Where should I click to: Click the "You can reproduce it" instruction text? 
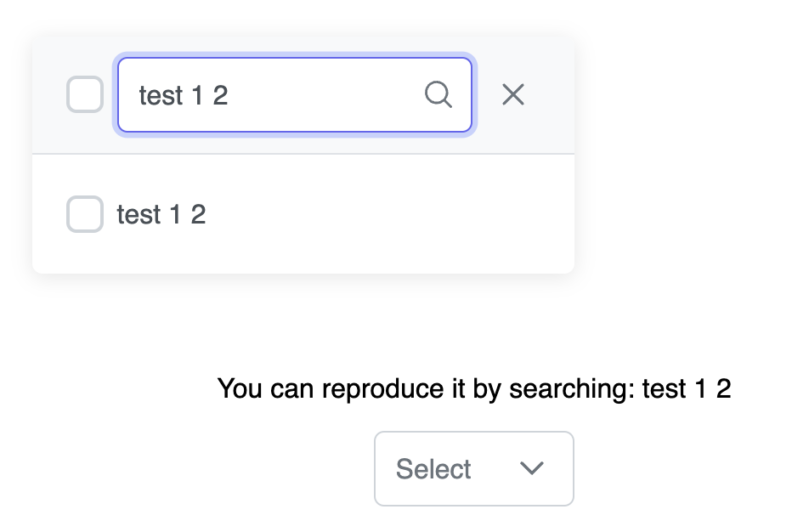coord(474,389)
